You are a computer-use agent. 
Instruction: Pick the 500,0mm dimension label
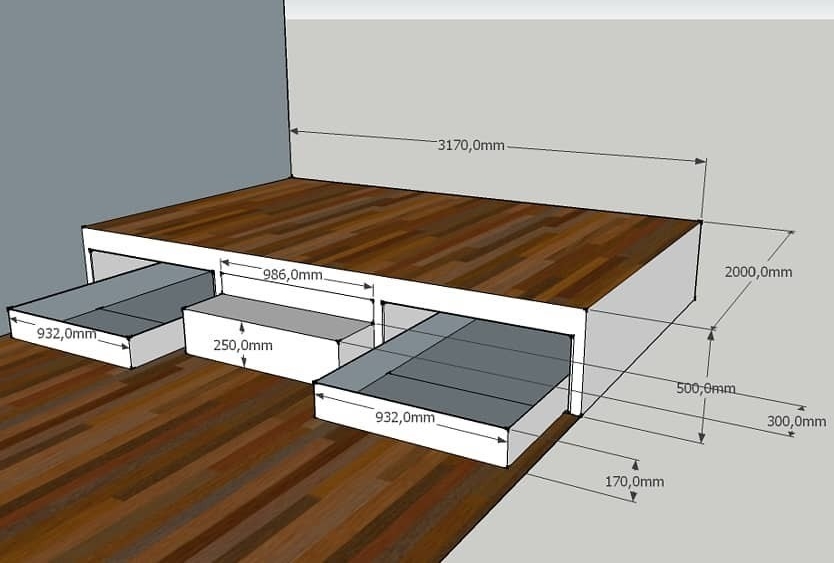706,388
